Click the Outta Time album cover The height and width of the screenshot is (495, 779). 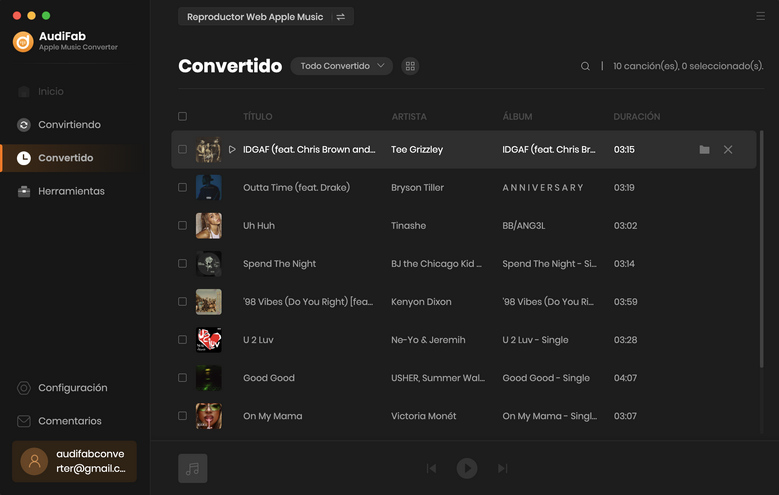click(209, 187)
